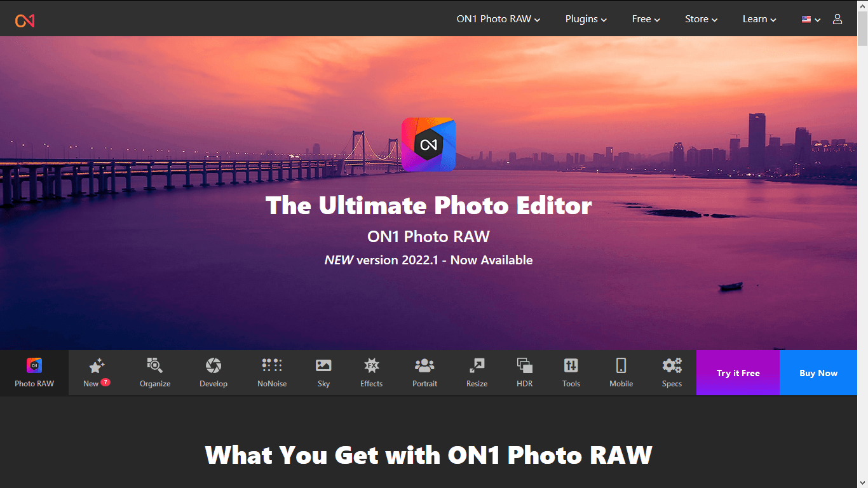Click the Effects FX icon
The image size is (868, 488).
tap(371, 365)
